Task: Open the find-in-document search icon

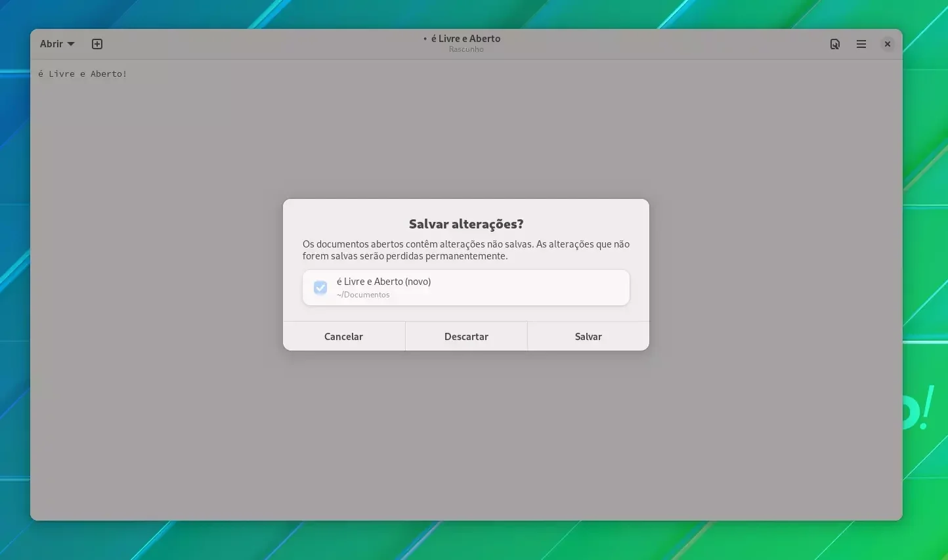Action: (x=835, y=44)
